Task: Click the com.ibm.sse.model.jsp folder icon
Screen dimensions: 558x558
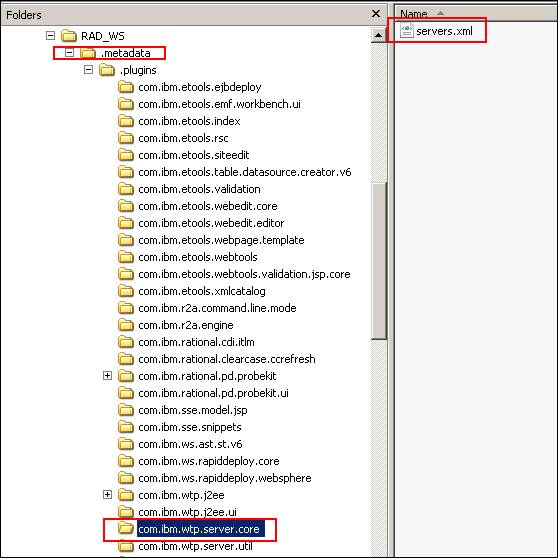Action: (126, 410)
